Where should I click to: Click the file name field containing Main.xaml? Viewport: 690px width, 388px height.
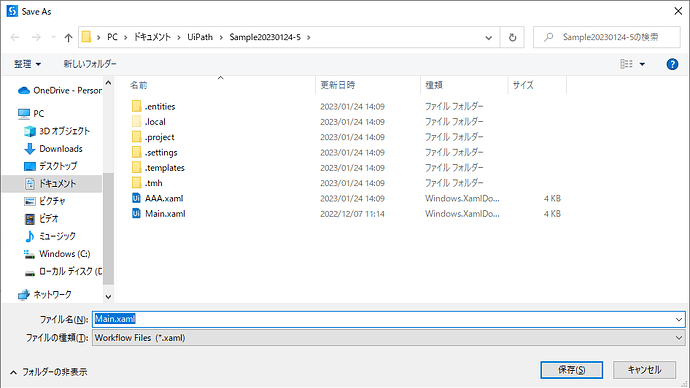(x=388, y=319)
